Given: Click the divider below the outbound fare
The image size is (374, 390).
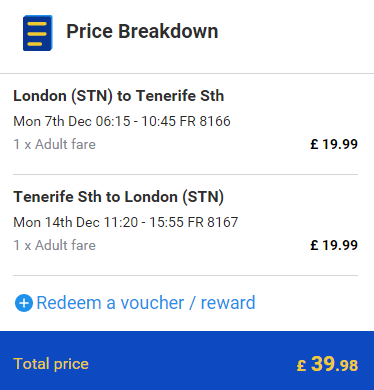Looking at the screenshot, I should tap(185, 174).
